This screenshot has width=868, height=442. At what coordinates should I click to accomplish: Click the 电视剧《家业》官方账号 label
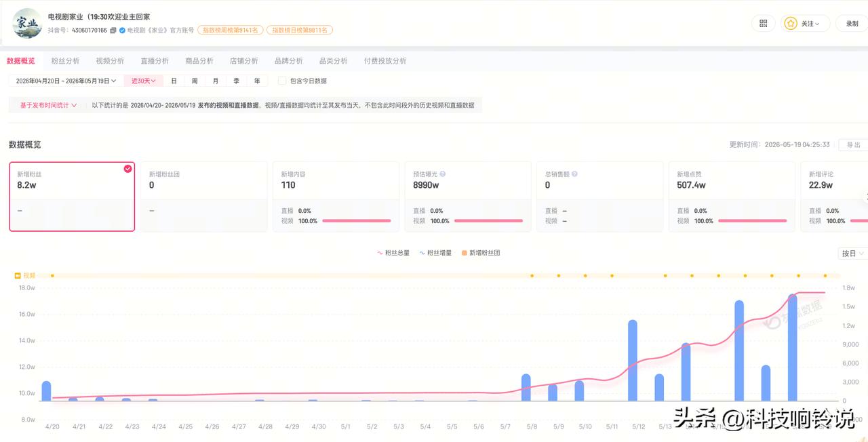(161, 31)
